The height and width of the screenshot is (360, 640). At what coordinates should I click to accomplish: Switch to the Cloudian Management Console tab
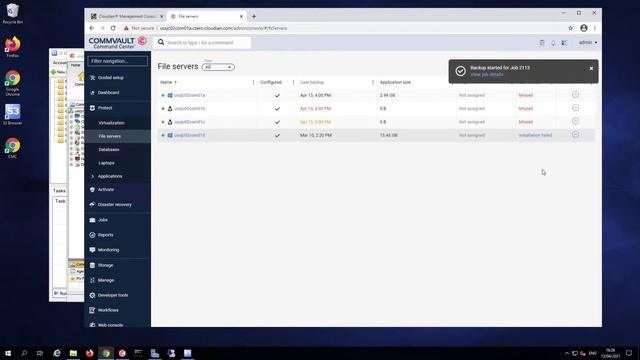(x=127, y=16)
